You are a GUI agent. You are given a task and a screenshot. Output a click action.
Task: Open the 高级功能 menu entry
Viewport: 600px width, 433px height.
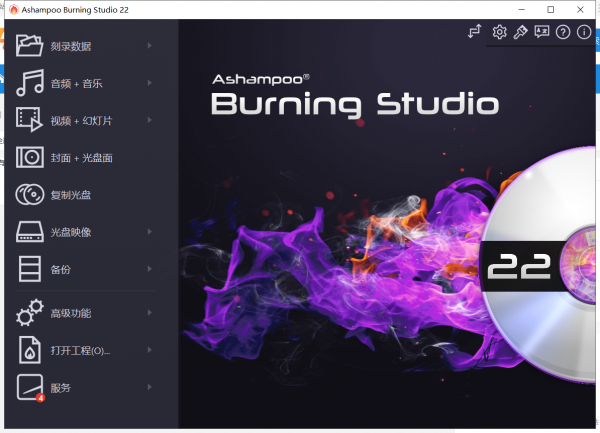(x=71, y=313)
